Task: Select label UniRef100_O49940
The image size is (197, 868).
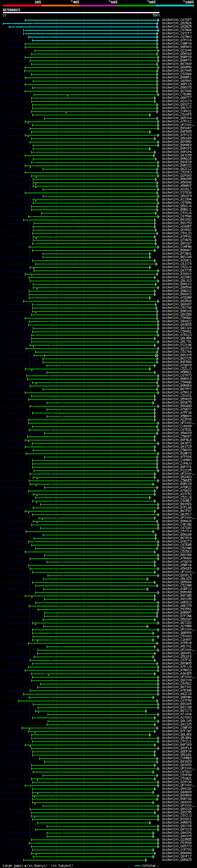Action: [x=177, y=81]
